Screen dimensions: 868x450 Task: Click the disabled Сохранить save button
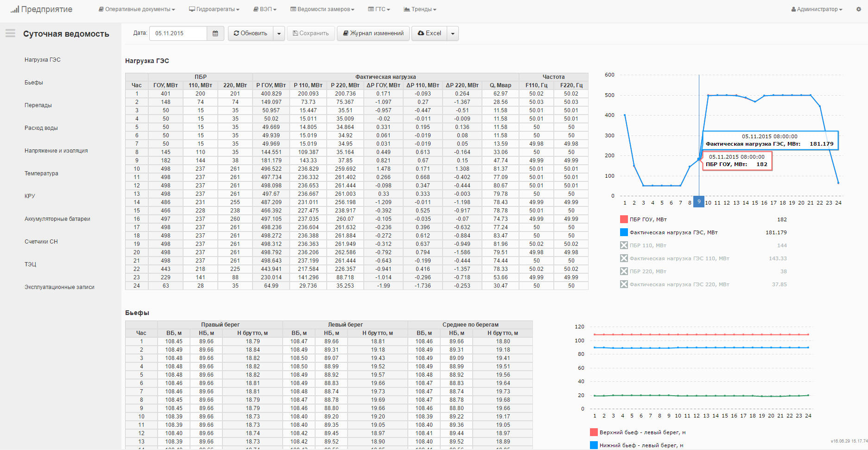tap(310, 33)
